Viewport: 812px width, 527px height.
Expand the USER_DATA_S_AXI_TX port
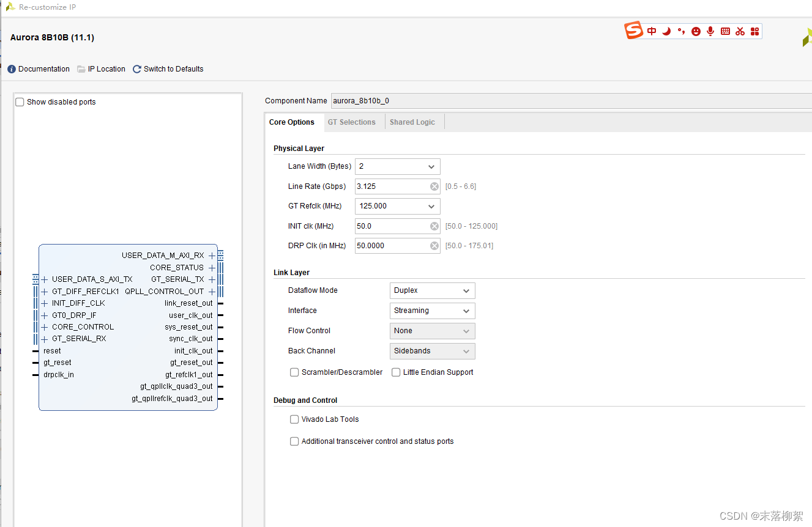pos(45,279)
